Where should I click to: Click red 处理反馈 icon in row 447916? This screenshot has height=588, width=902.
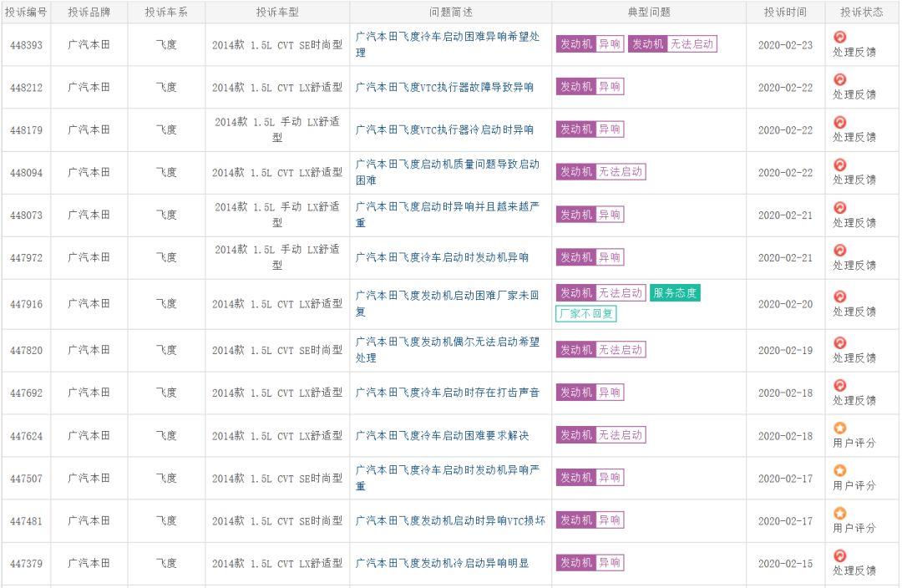(840, 297)
